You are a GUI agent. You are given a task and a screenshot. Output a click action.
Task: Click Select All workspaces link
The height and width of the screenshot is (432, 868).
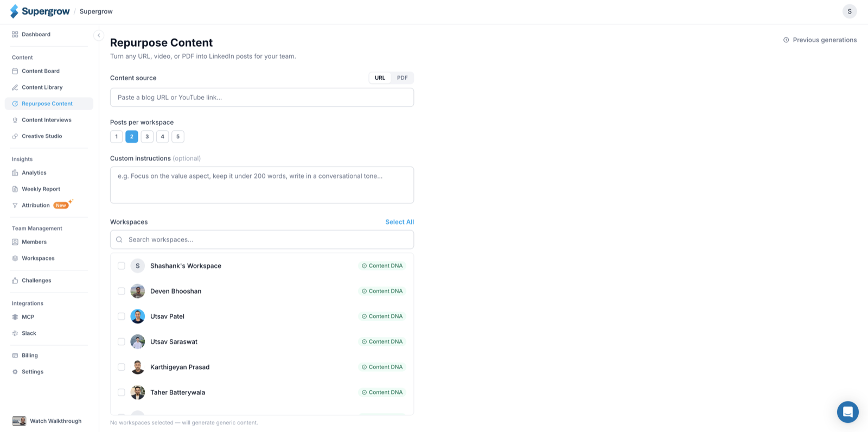coord(399,222)
